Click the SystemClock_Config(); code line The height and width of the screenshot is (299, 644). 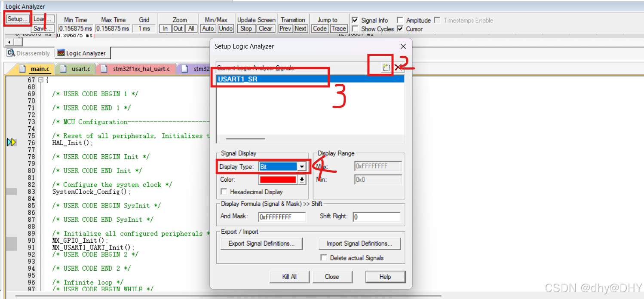(91, 192)
